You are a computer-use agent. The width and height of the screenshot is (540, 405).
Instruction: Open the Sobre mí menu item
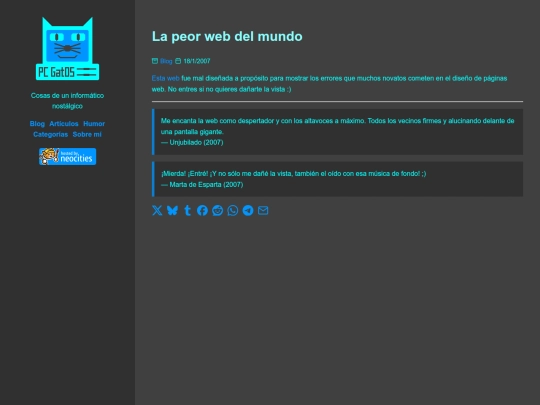(x=87, y=134)
